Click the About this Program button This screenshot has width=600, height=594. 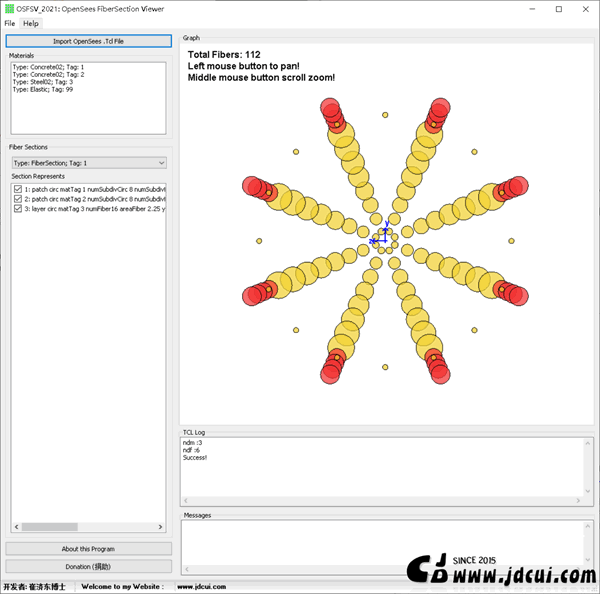88,548
